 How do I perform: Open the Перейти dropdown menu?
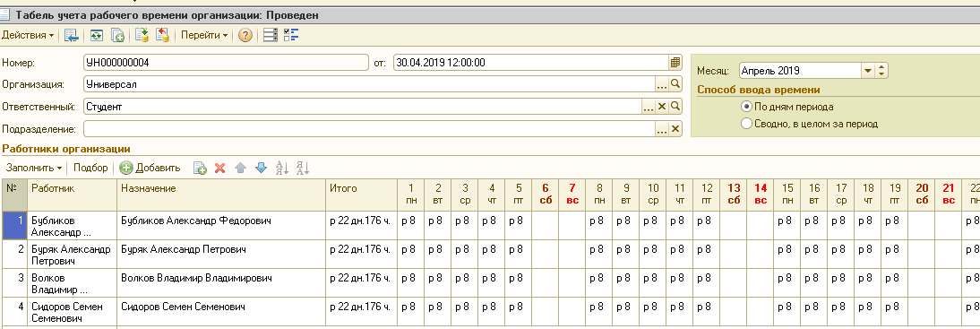[204, 36]
